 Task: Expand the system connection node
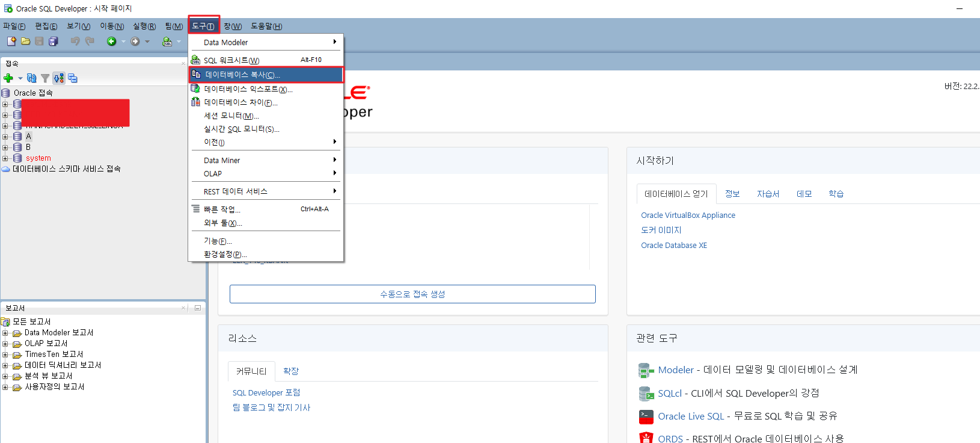click(x=5, y=158)
